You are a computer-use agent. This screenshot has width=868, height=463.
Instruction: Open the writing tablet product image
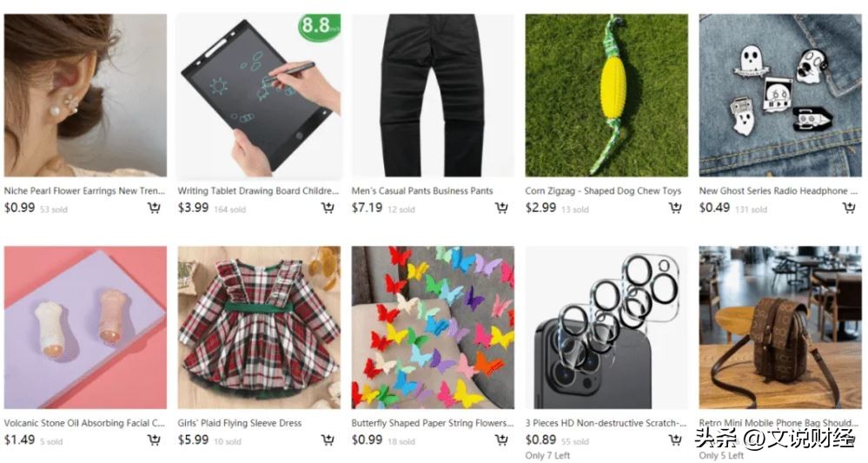tap(259, 96)
